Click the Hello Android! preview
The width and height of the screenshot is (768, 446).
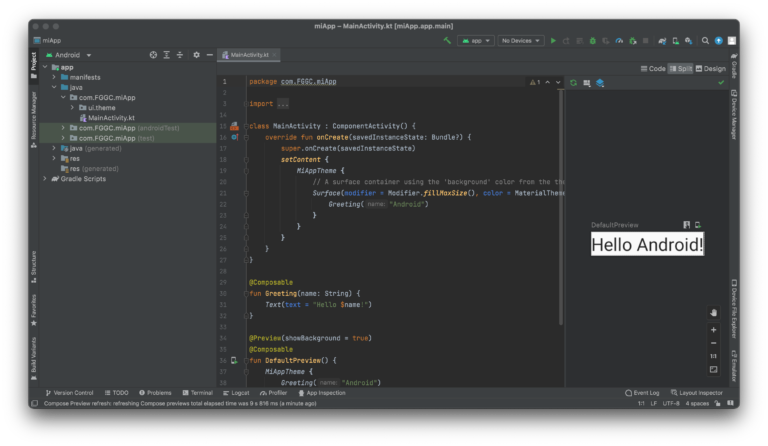pyautogui.click(x=648, y=244)
